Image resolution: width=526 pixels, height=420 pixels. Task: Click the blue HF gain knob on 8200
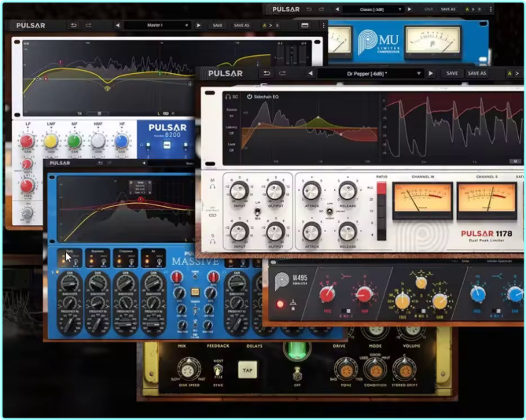tap(122, 141)
